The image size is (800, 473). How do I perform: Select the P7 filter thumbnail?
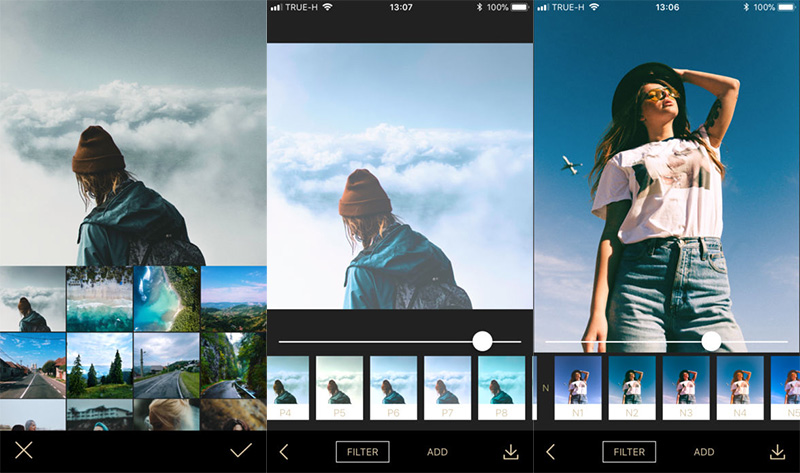[448, 387]
